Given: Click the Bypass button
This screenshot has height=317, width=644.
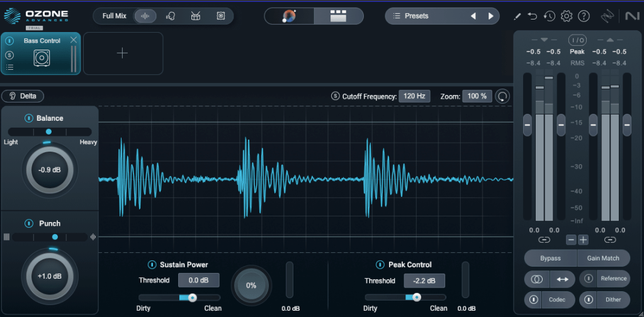Looking at the screenshot, I should click(x=550, y=258).
